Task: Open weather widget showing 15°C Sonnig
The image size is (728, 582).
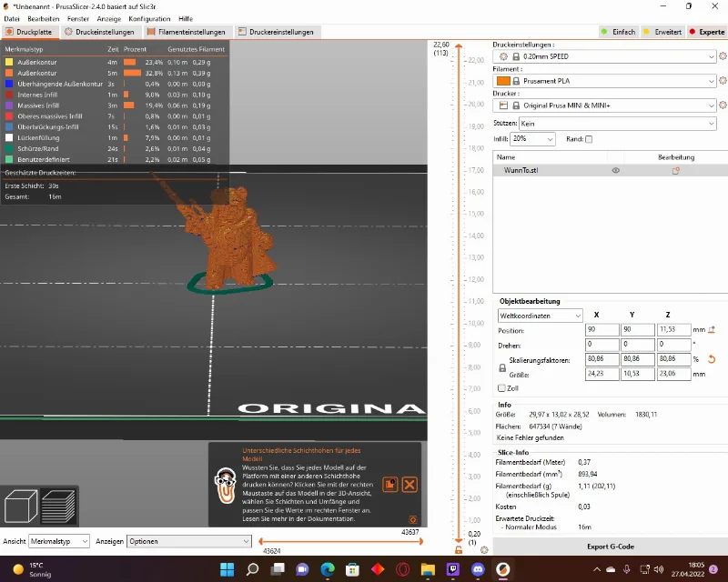Action: click(x=33, y=569)
